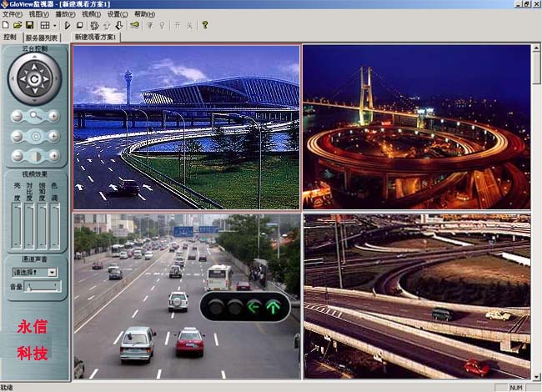The width and height of the screenshot is (542, 392).
Task: Click the PTZ center auto button
Action: [x=34, y=80]
